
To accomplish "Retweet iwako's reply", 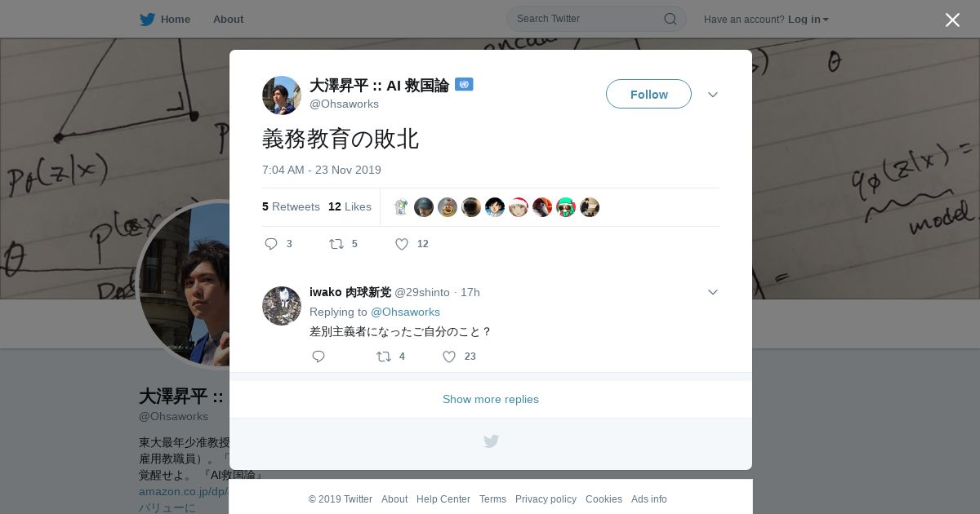I will click(383, 357).
